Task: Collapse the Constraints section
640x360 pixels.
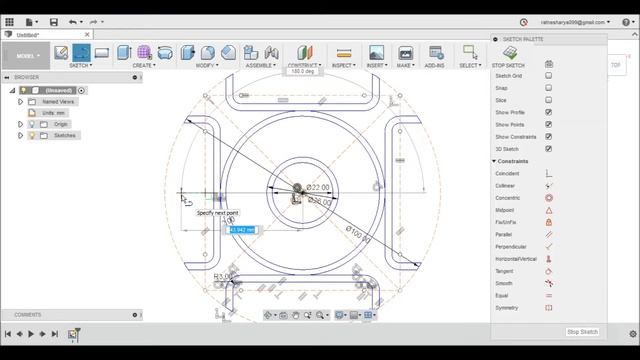Action: [494, 161]
